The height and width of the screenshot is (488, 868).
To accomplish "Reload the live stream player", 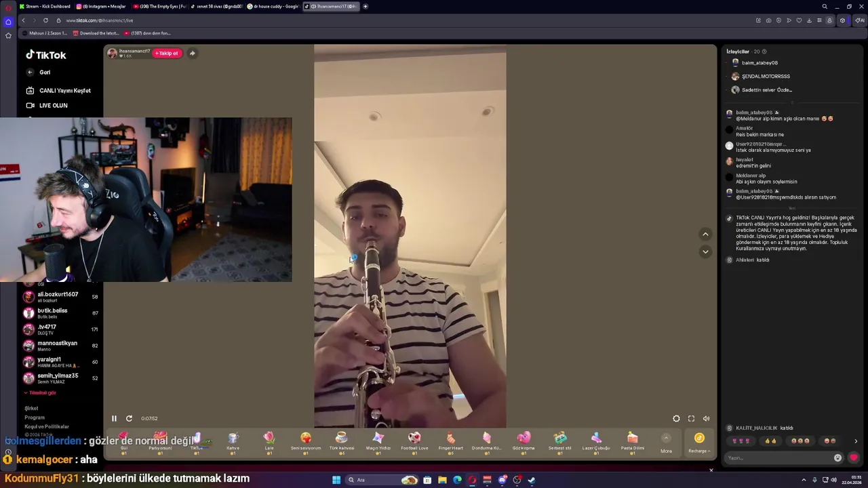I will coord(129,418).
